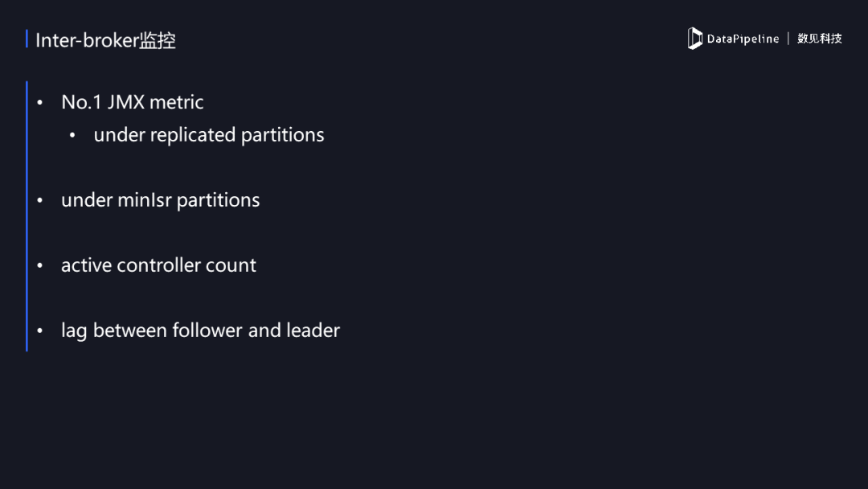Click the bullet before active controller count

click(x=40, y=266)
